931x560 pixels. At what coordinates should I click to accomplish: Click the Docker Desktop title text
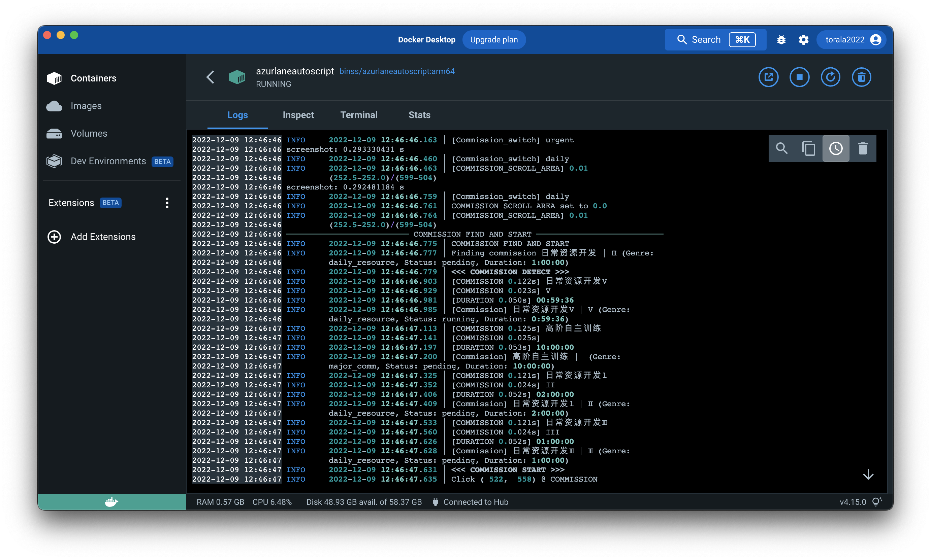click(x=426, y=40)
